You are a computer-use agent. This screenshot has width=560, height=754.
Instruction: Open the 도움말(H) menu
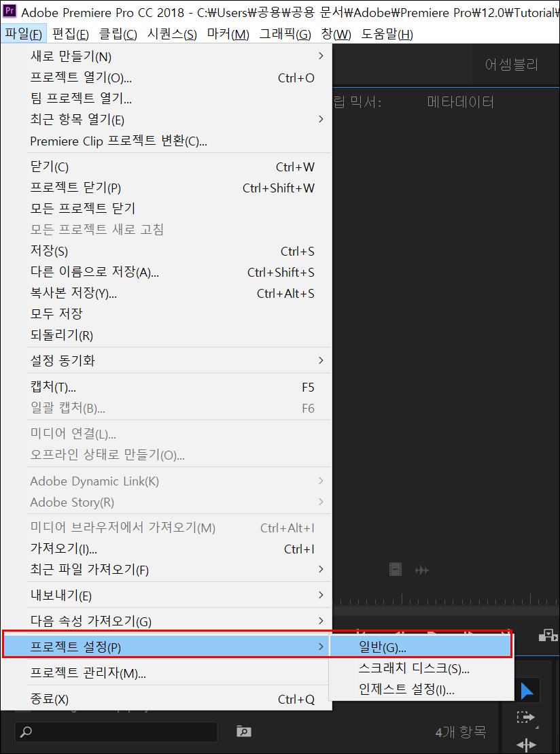[x=387, y=34]
